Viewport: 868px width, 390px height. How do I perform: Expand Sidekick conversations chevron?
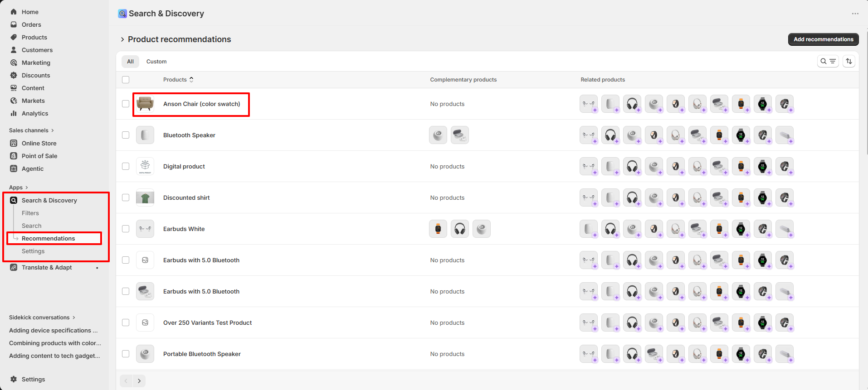[74, 318]
